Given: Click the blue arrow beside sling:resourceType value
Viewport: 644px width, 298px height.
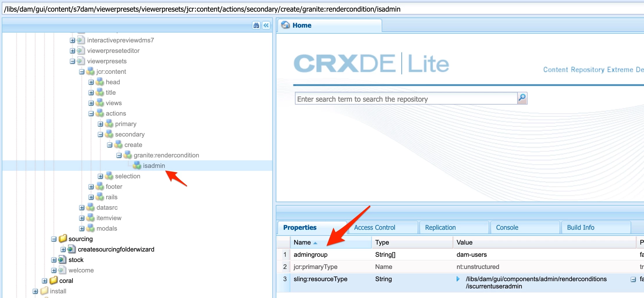Looking at the screenshot, I should (x=458, y=279).
